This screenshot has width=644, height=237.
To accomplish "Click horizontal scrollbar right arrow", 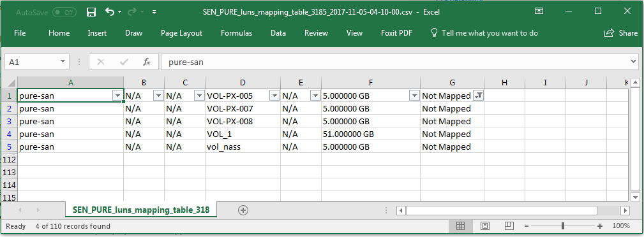I will (625, 210).
